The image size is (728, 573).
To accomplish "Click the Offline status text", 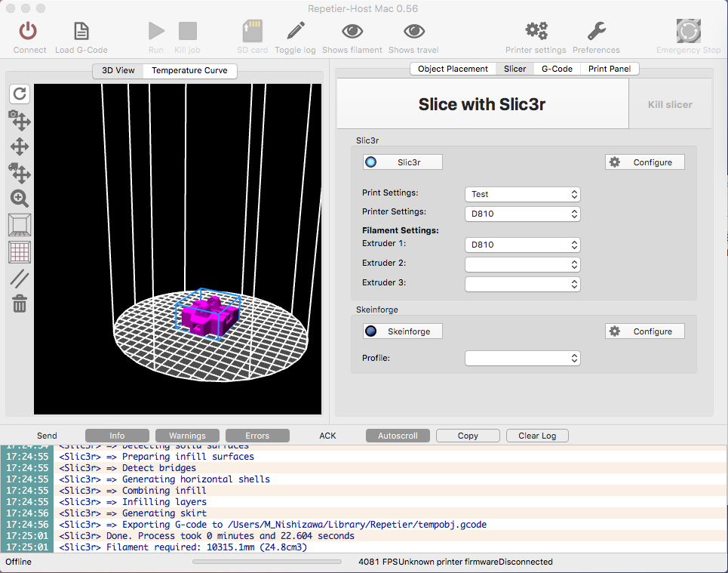I will (x=19, y=562).
